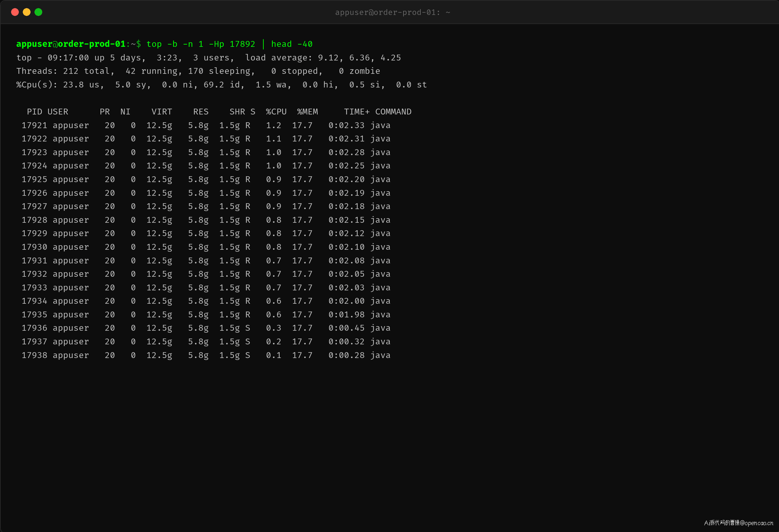Click the VIRT column header

162,112
